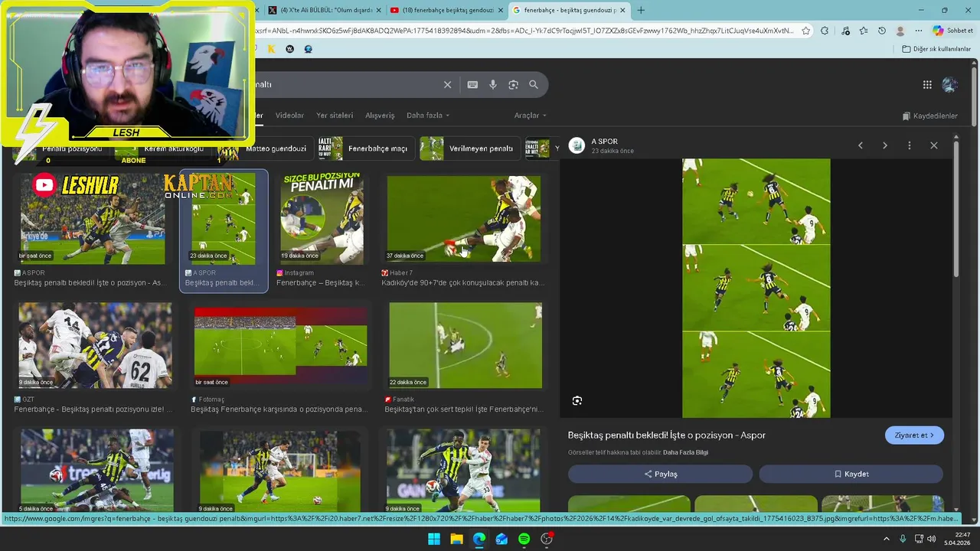Switch to Alışveriş search tab
The height and width of the screenshot is (551, 980).
380,116
